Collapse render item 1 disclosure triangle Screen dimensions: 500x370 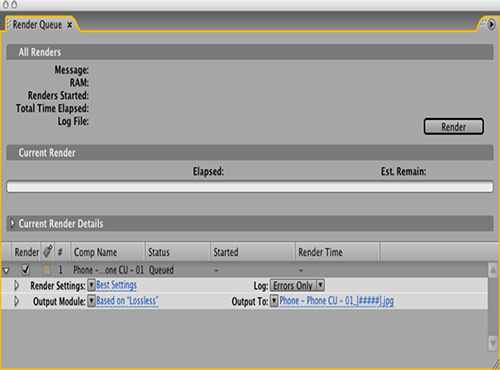[6, 270]
